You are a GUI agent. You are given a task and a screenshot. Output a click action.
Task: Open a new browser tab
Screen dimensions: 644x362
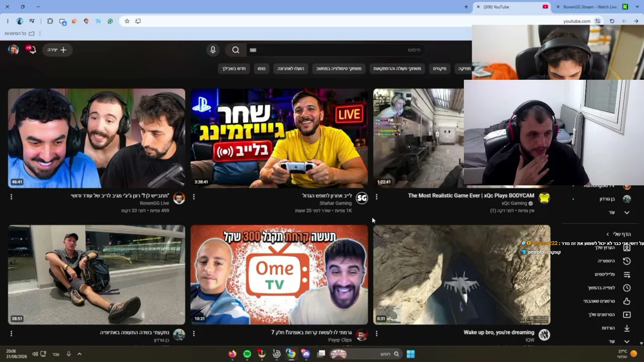click(466, 7)
